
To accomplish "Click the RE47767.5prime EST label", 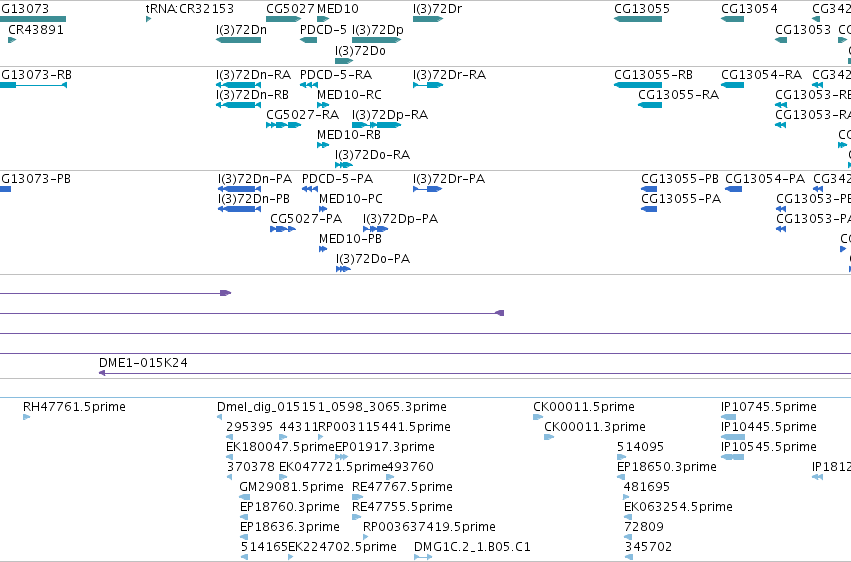I will (x=403, y=487).
